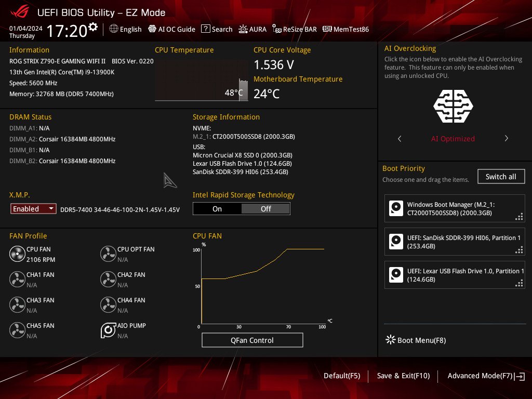Grab drag handle of Windows Boot Manager

(x=519, y=217)
